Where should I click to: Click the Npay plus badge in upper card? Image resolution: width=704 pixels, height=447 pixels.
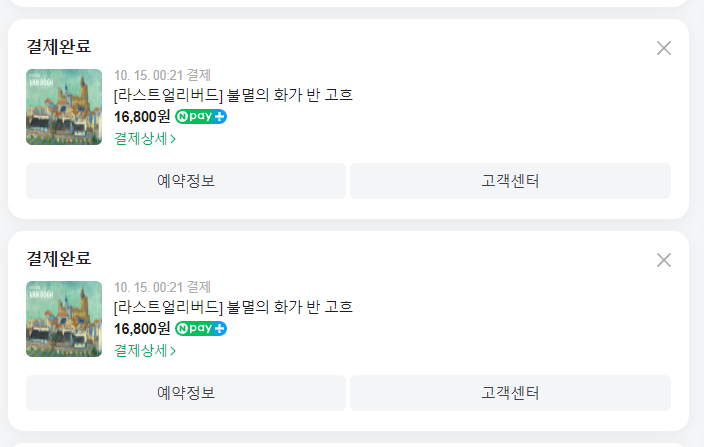pos(201,117)
